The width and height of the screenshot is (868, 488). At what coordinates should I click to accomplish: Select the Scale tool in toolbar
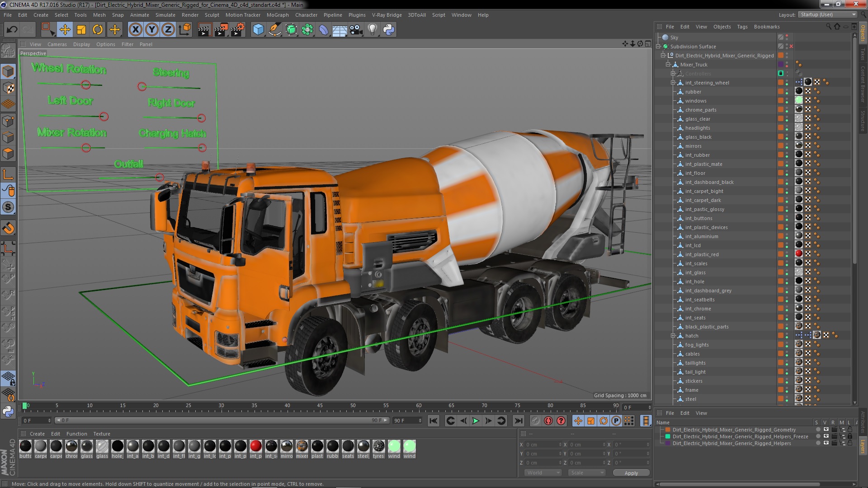[x=81, y=30]
